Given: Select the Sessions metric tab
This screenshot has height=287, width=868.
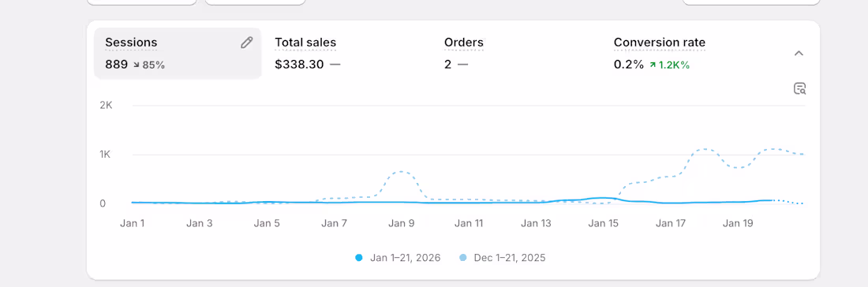Looking at the screenshot, I should pyautogui.click(x=177, y=53).
